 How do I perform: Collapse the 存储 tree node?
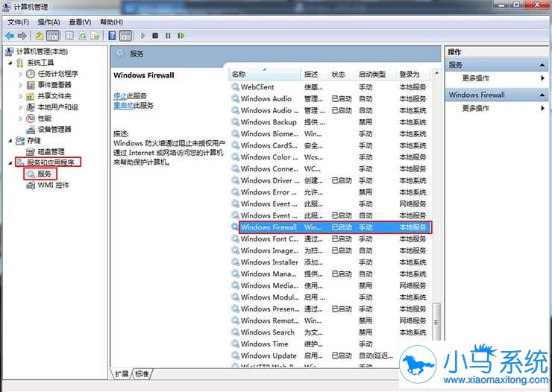[10, 141]
